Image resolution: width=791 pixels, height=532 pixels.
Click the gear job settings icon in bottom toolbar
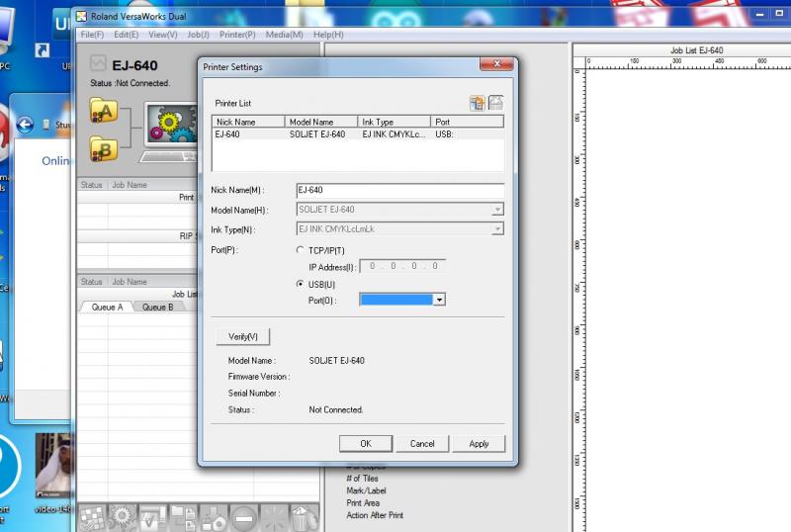122,518
